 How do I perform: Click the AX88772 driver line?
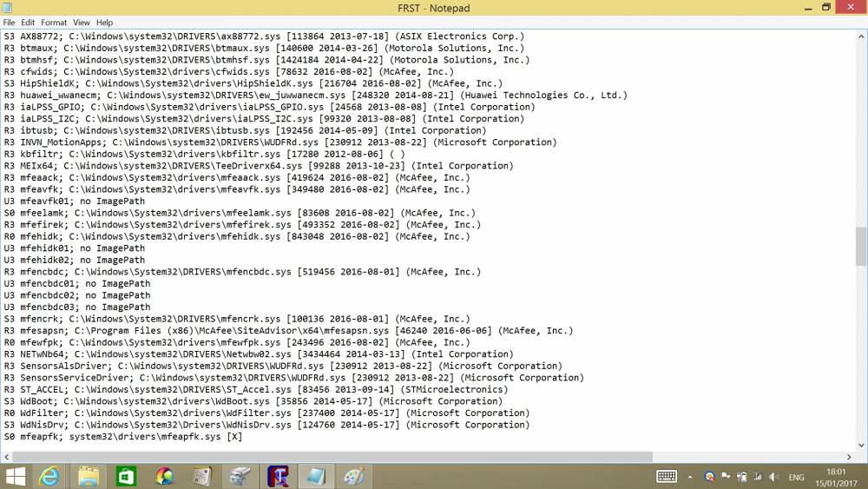click(x=264, y=36)
